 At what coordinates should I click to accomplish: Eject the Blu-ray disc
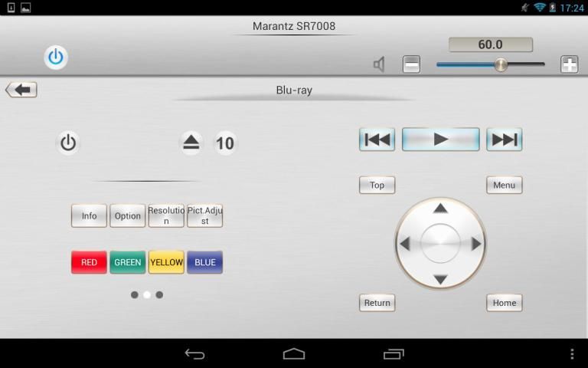(191, 143)
